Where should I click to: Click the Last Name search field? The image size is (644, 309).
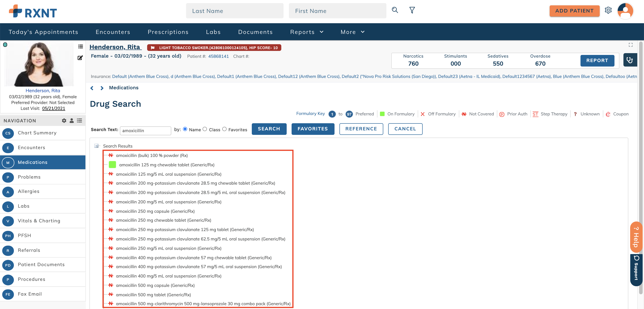[x=235, y=11]
